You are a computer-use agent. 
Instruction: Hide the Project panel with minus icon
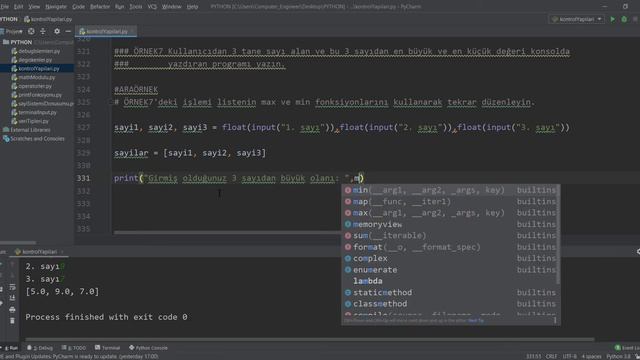68,31
